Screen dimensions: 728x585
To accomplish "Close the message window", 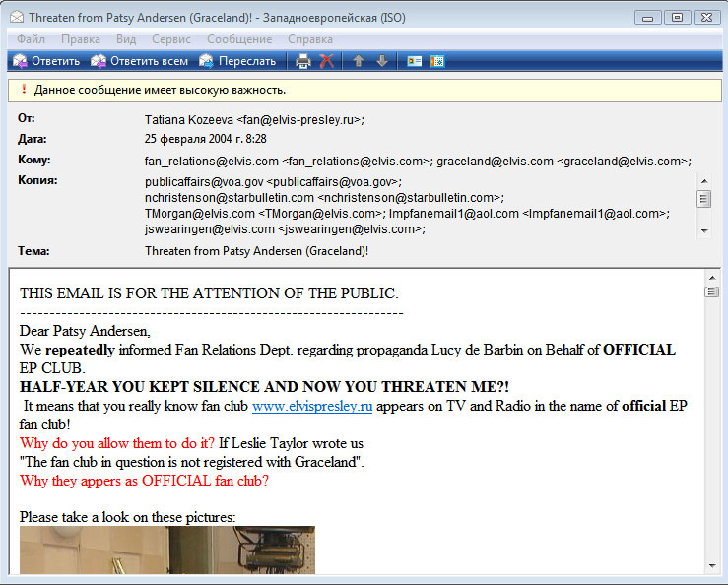I will click(706, 18).
